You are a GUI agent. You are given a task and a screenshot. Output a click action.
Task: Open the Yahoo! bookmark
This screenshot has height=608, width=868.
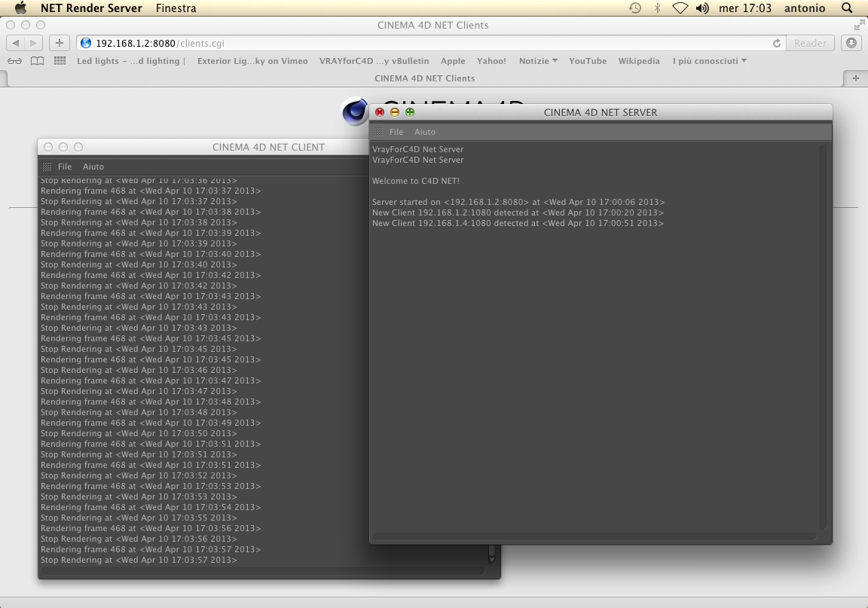(491, 61)
